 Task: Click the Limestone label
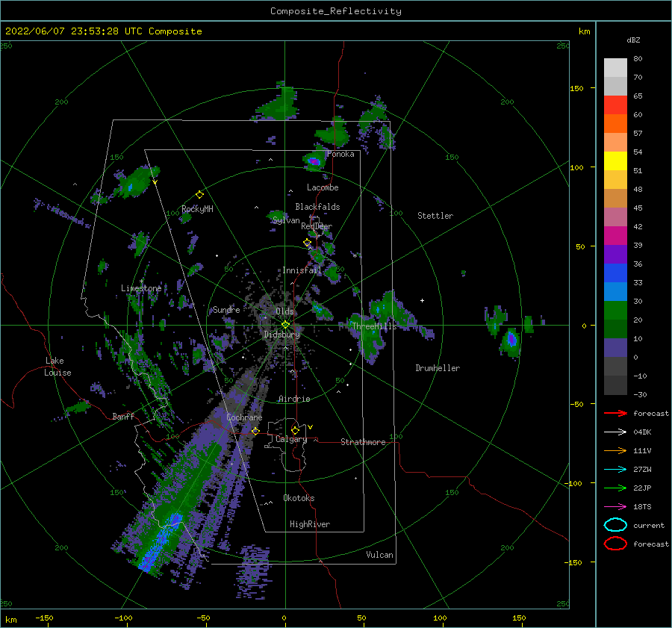click(x=141, y=288)
